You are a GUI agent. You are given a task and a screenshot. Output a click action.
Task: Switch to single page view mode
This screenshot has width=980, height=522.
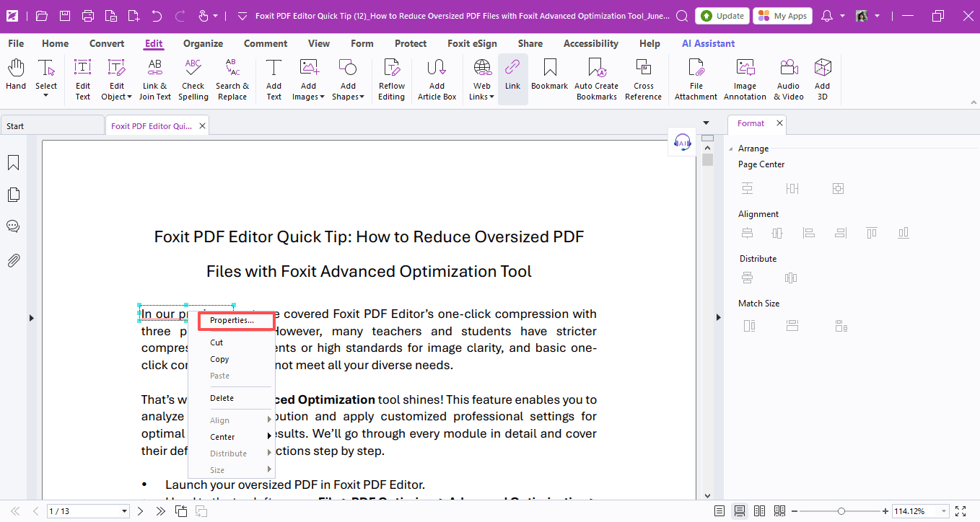[x=719, y=511]
